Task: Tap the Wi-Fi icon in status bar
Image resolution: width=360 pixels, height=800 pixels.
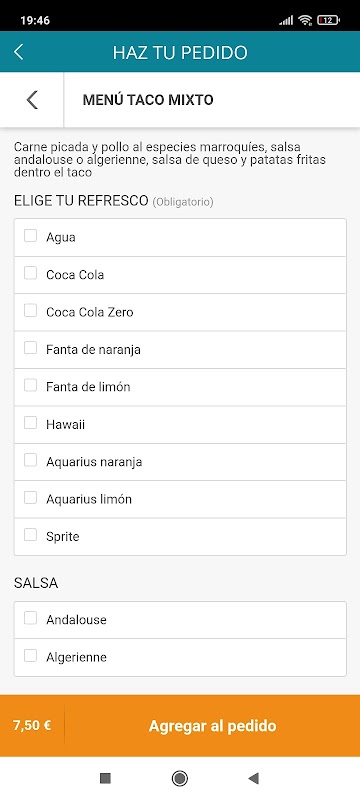Action: (305, 20)
